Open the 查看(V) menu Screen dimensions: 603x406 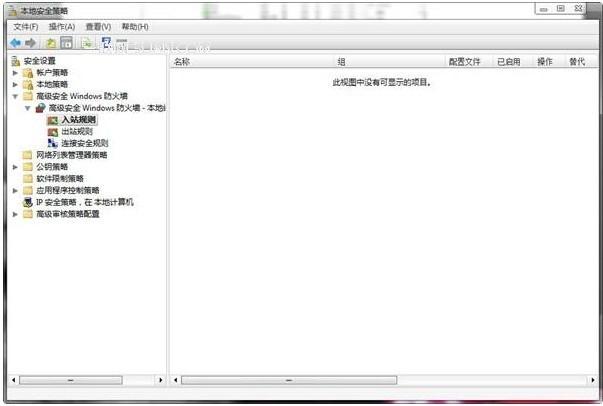click(98, 27)
